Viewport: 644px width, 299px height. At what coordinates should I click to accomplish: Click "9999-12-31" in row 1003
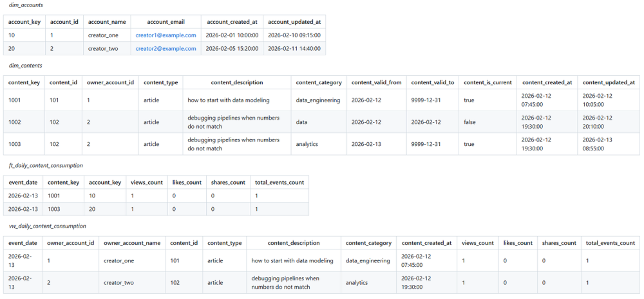426,144
